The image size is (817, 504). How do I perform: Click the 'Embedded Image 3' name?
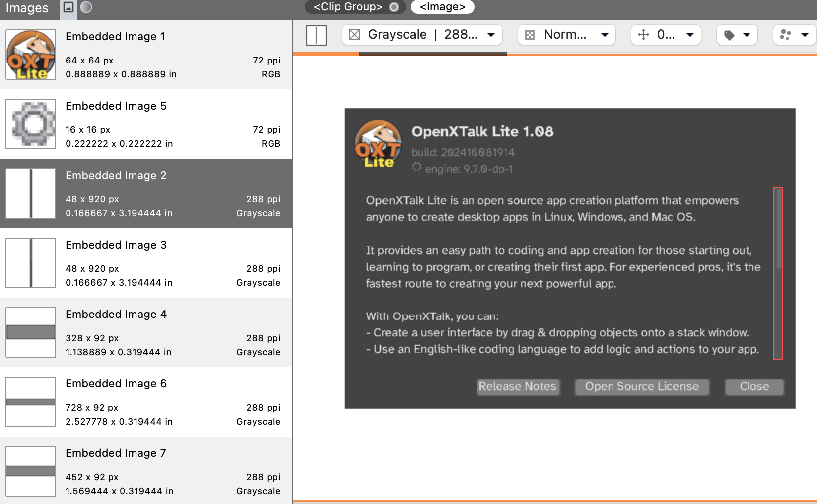point(116,245)
